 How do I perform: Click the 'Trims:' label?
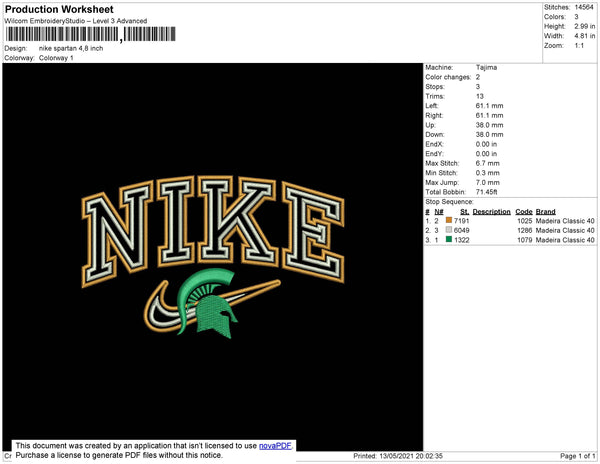pyautogui.click(x=435, y=96)
